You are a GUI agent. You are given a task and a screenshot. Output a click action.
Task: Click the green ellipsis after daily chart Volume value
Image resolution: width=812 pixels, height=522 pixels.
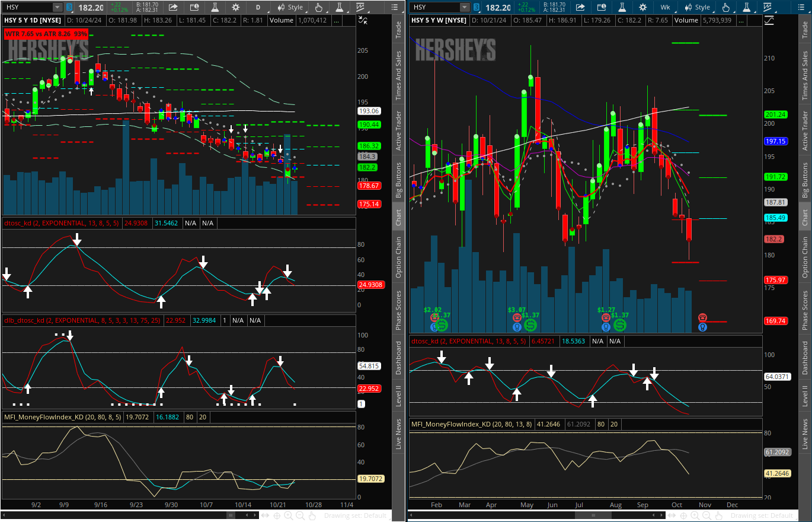[x=336, y=20]
